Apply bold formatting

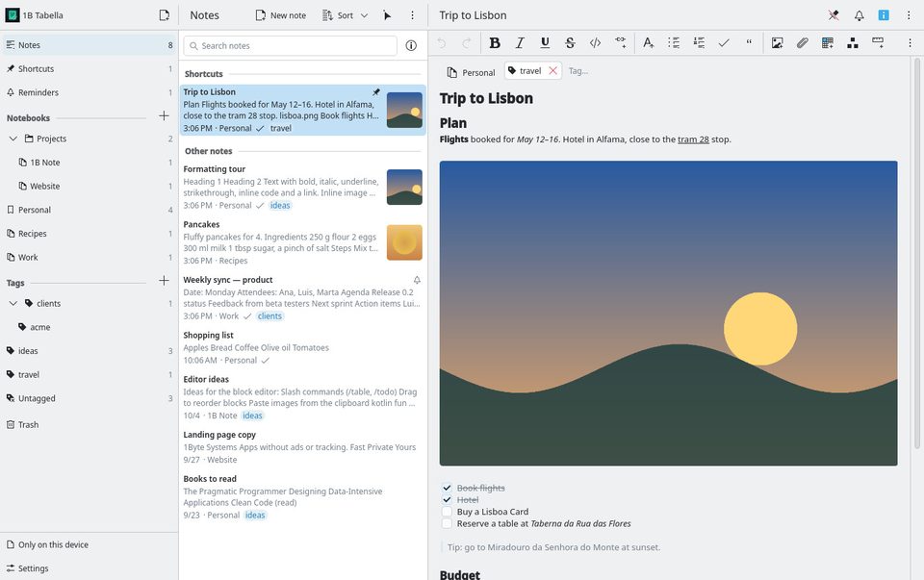495,43
